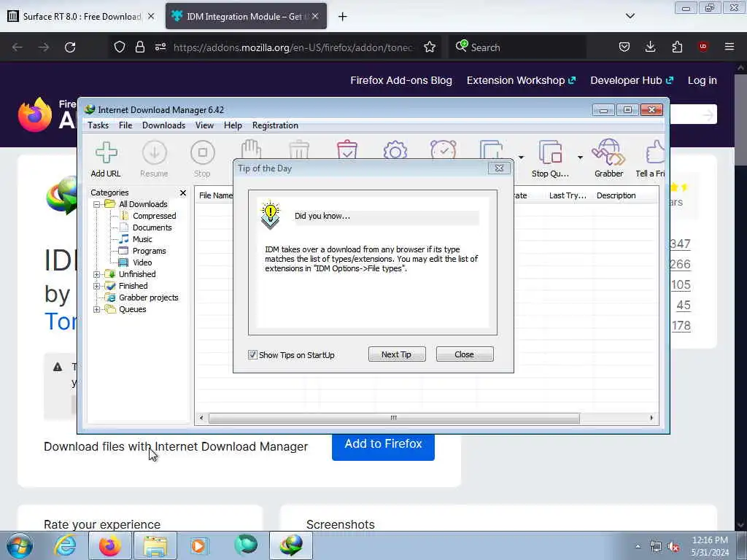Show hidden system tray icons arrow
Image resolution: width=747 pixels, height=560 pixels.
click(638, 546)
